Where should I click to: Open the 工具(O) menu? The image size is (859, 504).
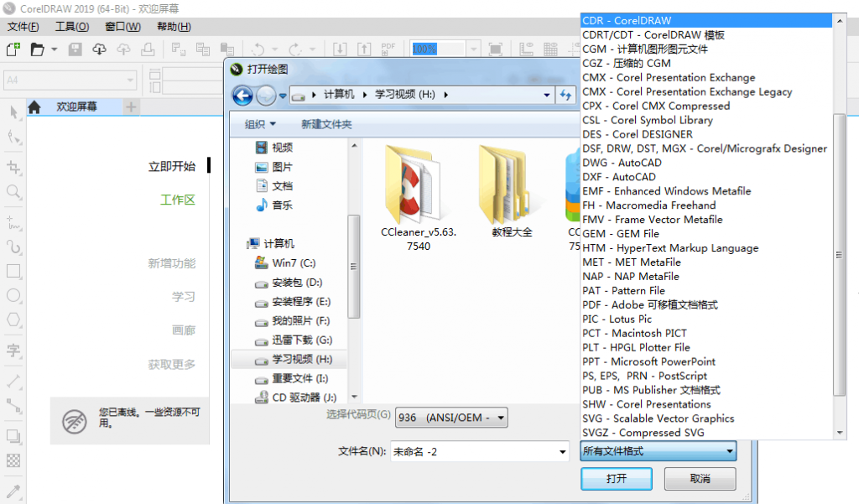(x=72, y=26)
